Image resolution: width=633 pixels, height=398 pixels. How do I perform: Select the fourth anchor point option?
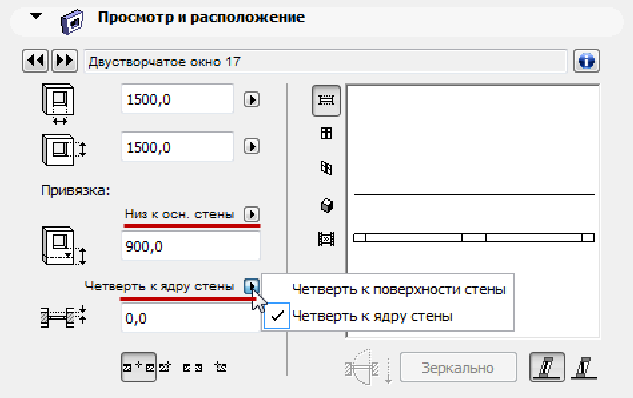click(x=220, y=367)
